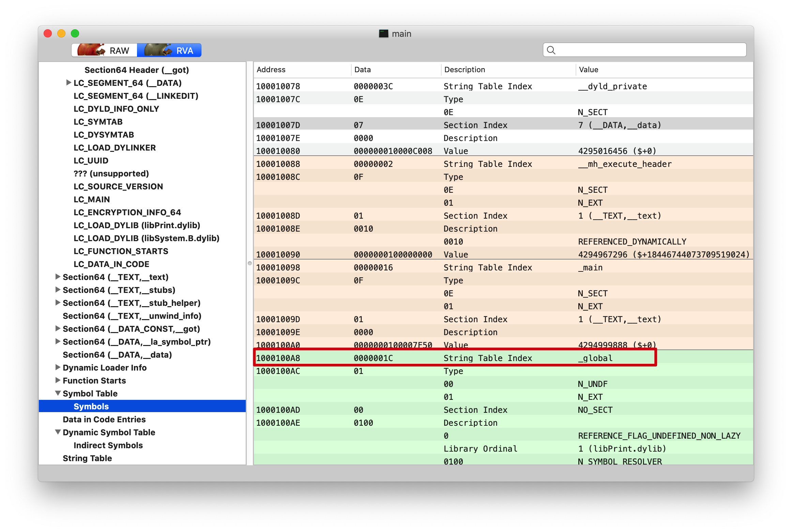Collapse Symbol Table node
Viewport: 792px width, 532px height.
pyautogui.click(x=58, y=393)
